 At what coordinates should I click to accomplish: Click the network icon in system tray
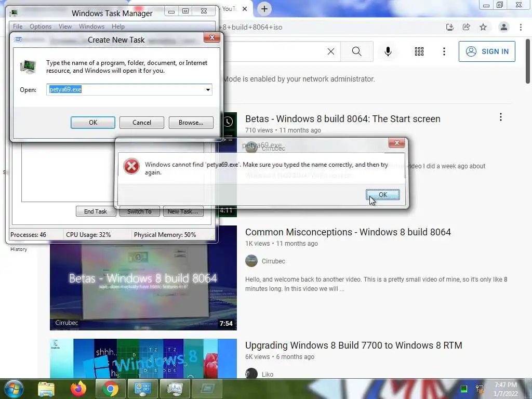[x=480, y=389]
